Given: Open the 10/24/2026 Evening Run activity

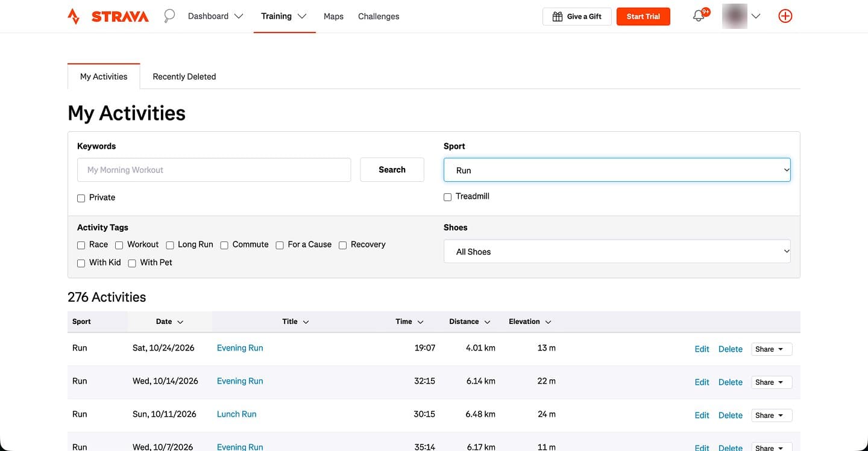Looking at the screenshot, I should coord(240,348).
